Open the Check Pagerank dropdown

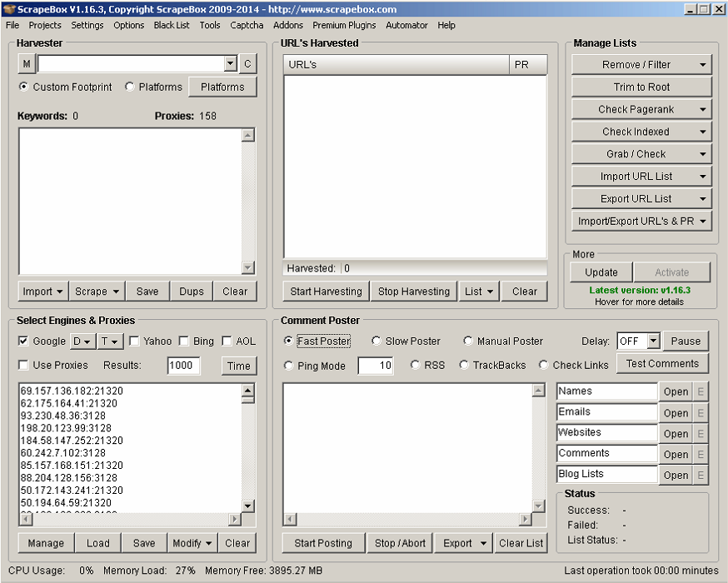641,110
